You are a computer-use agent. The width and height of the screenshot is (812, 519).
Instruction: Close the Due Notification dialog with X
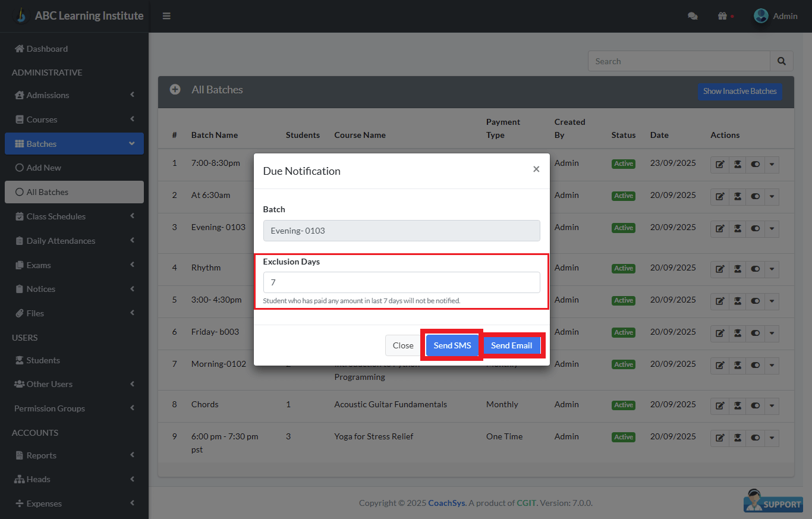pyautogui.click(x=536, y=169)
